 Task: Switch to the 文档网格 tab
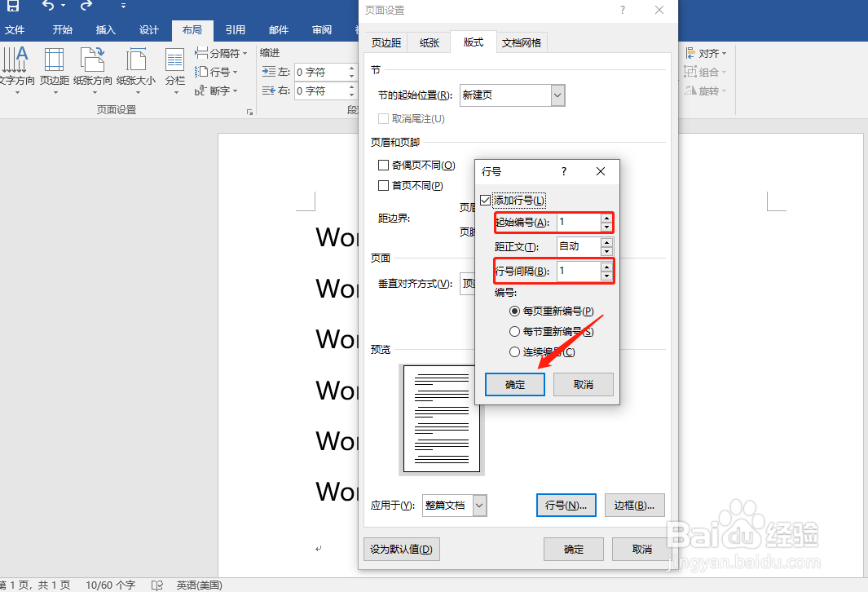[x=520, y=42]
